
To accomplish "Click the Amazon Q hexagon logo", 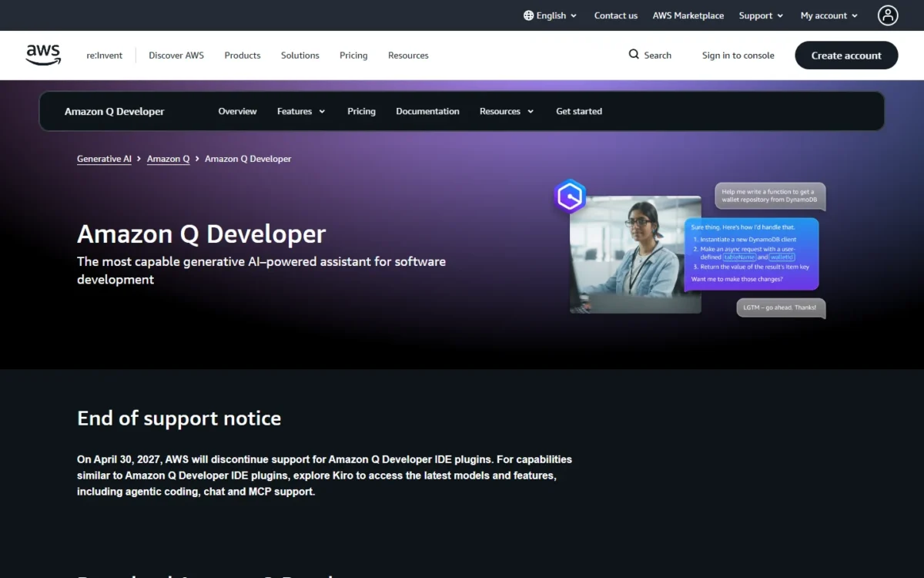I will click(571, 197).
